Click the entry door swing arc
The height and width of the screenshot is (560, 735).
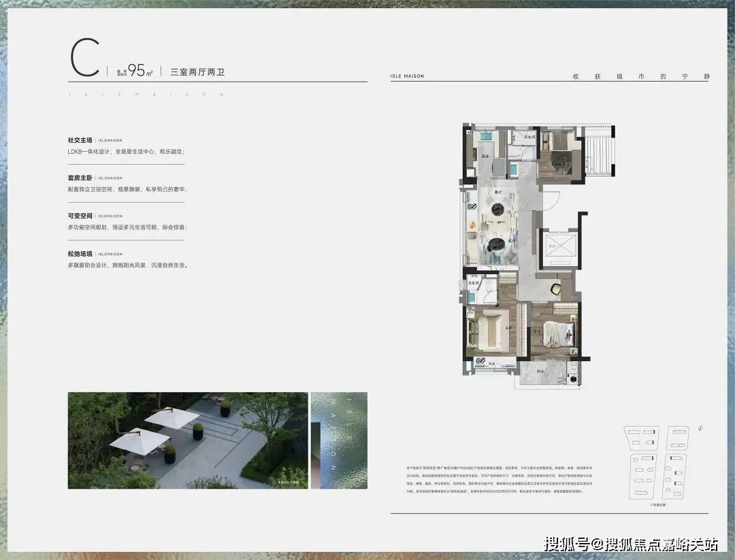(551, 202)
